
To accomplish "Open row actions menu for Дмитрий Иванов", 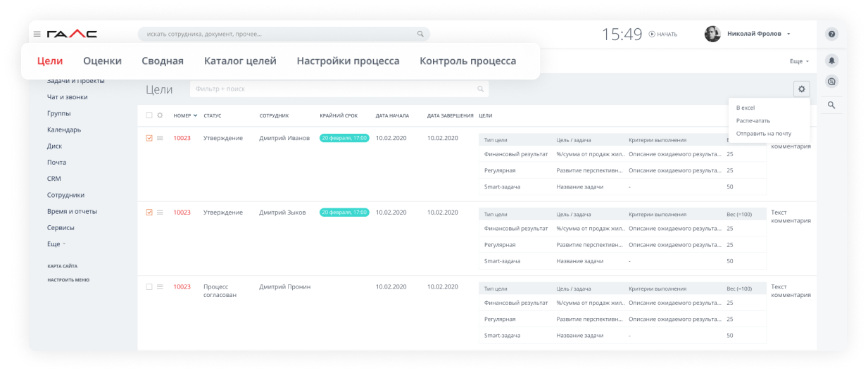I will (x=160, y=138).
